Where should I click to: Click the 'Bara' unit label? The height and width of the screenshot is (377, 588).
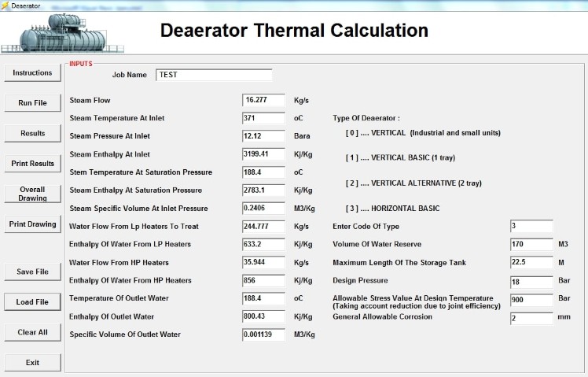(x=302, y=136)
